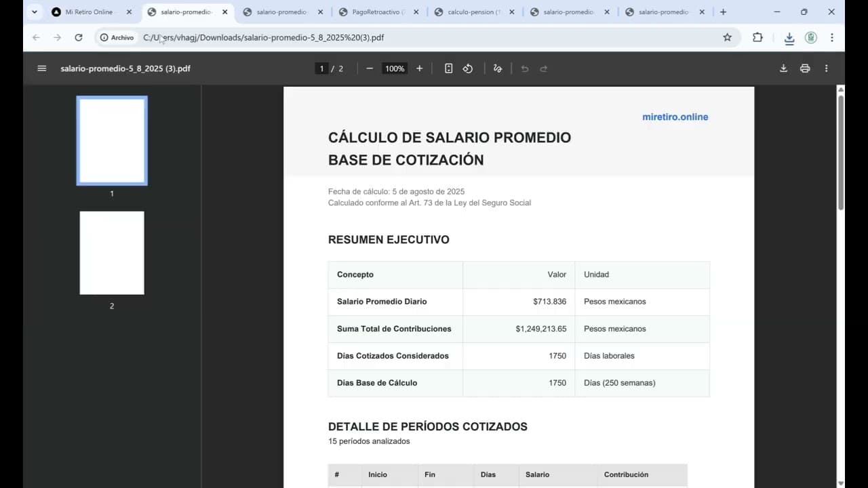Download the salario-promedio PDF
Screen dimensions: 868x488
coord(783,68)
